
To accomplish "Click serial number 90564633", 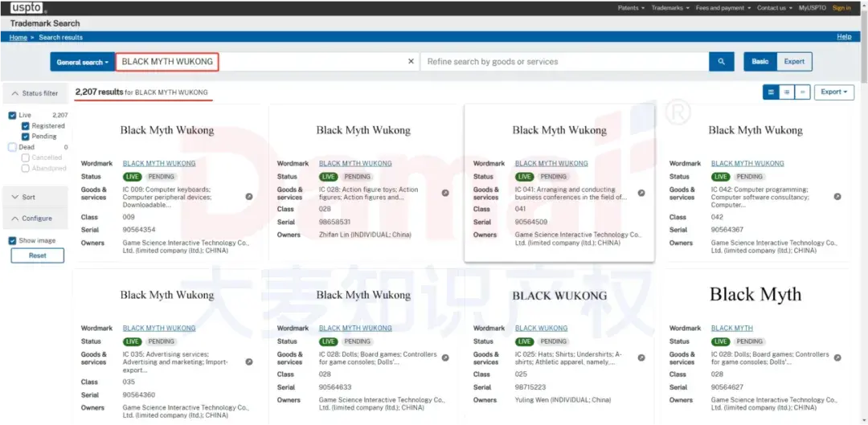I will (x=335, y=387).
